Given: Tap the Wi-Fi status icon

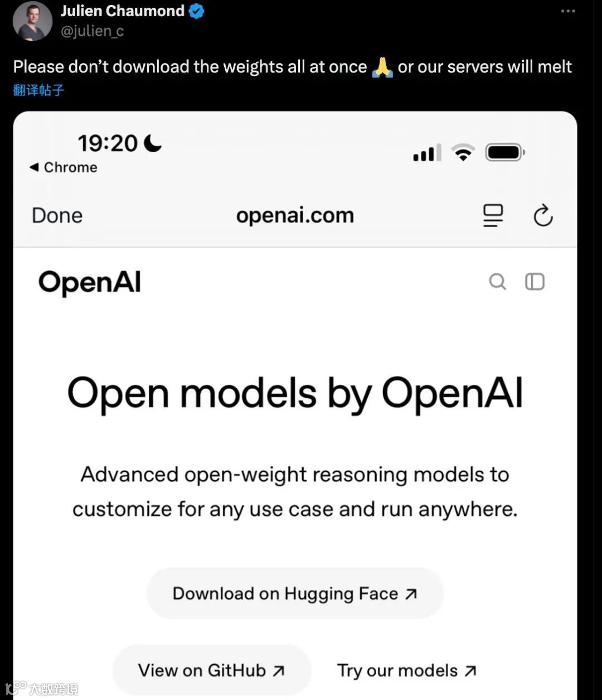Looking at the screenshot, I should tap(463, 152).
